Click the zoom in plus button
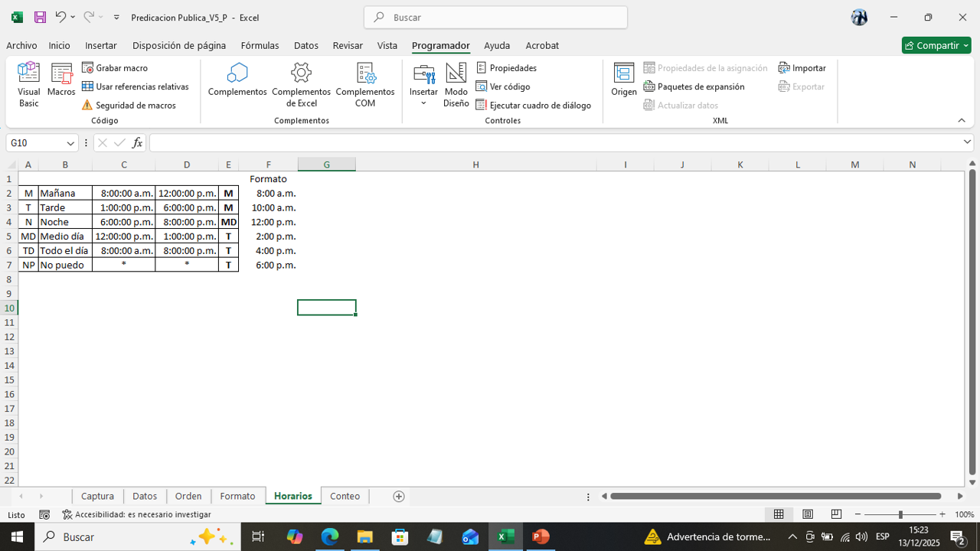 942,515
